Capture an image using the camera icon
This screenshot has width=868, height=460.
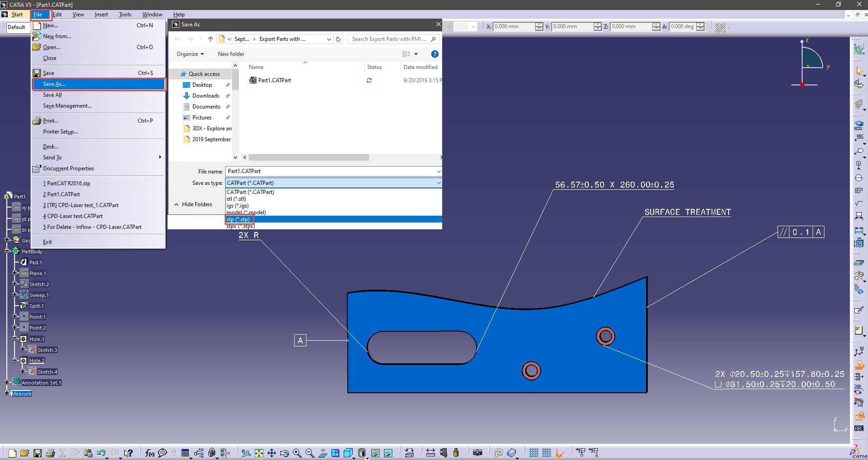(477, 452)
